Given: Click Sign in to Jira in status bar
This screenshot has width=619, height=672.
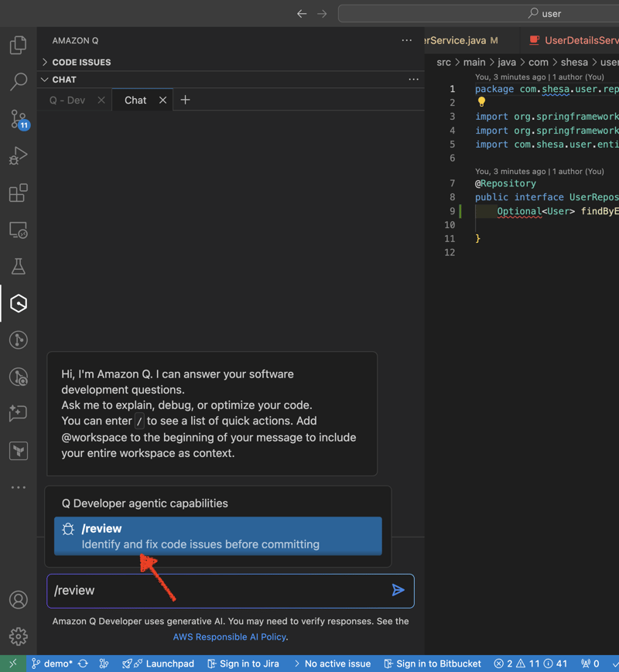Looking at the screenshot, I should tap(242, 663).
